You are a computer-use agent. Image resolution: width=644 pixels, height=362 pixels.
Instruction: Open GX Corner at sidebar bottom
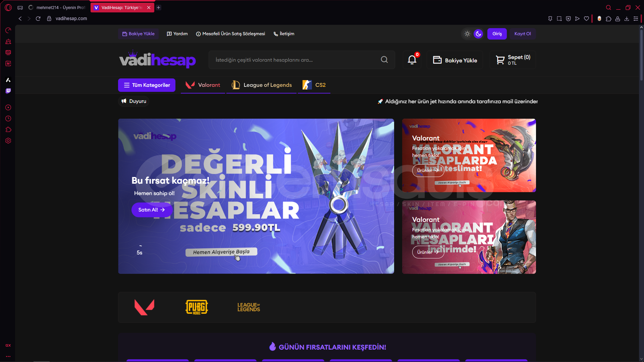[x=8, y=345]
